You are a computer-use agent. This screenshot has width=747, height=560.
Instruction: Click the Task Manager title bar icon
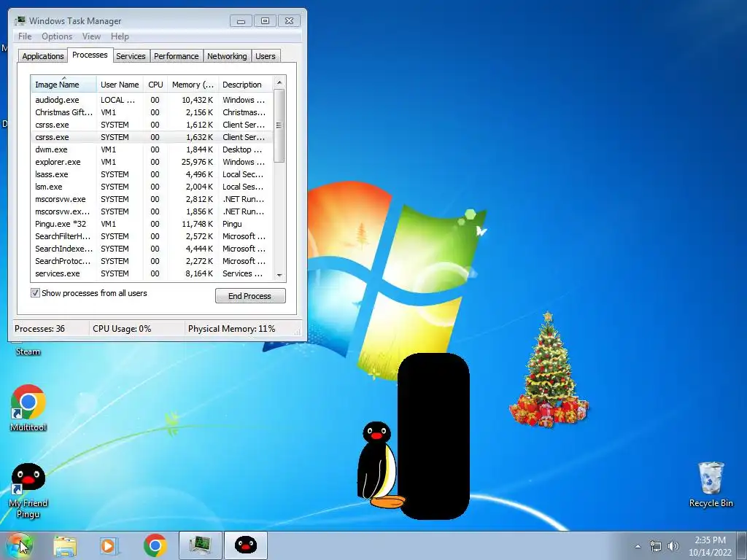click(20, 21)
